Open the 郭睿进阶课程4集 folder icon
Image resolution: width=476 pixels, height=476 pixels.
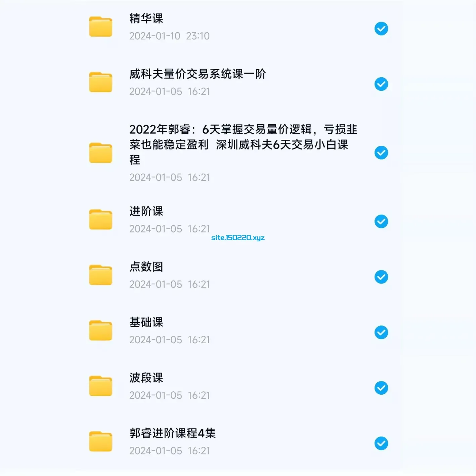[x=100, y=441]
